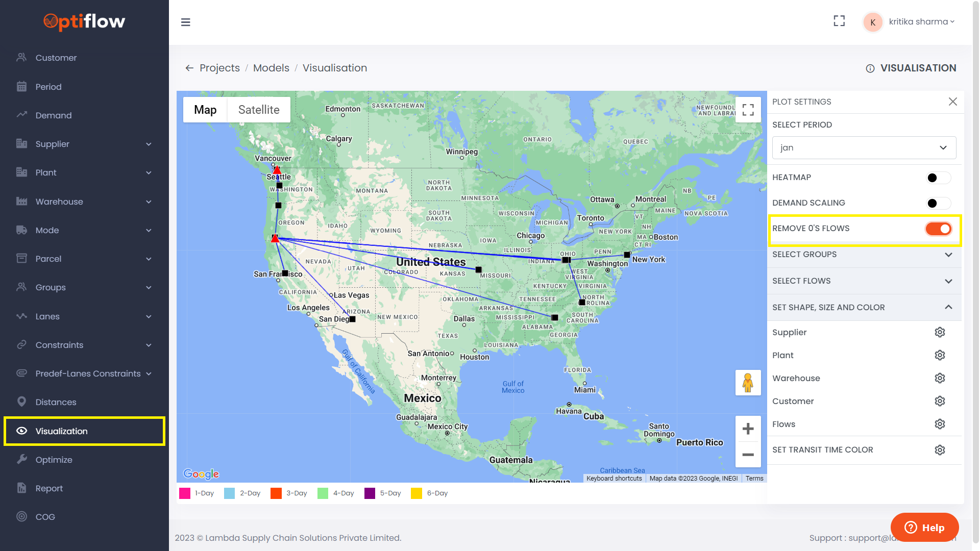Click the 3-Day orange legend swatch
Image resolution: width=980 pixels, height=551 pixels.
[276, 493]
